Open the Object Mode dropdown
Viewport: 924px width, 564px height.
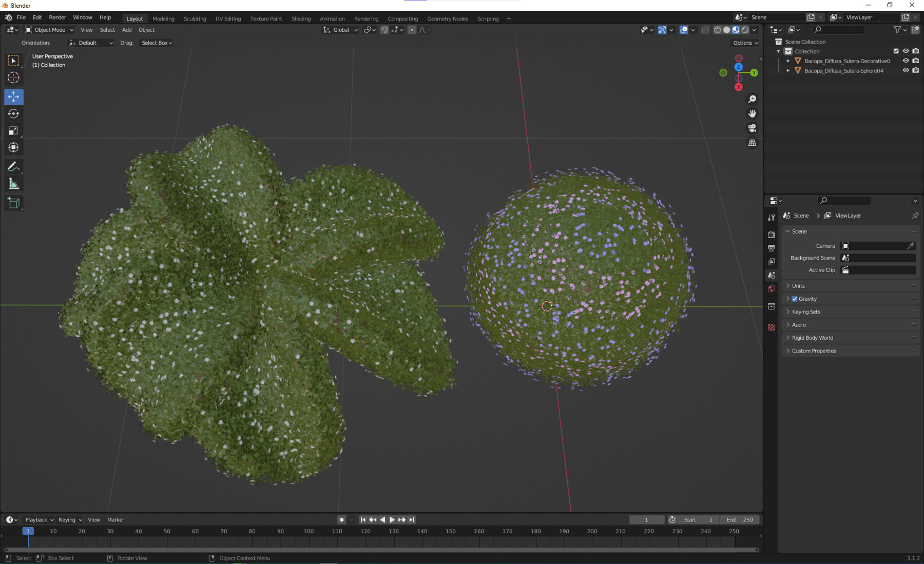[x=49, y=30]
